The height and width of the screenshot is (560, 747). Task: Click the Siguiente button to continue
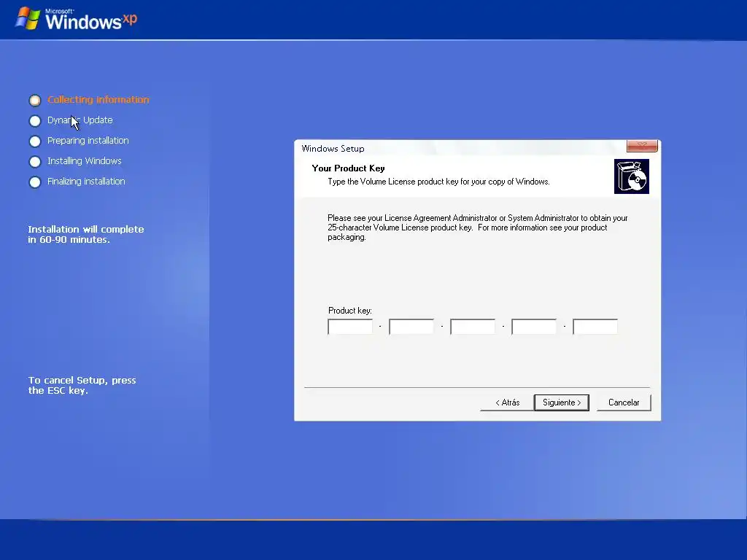[x=561, y=402]
